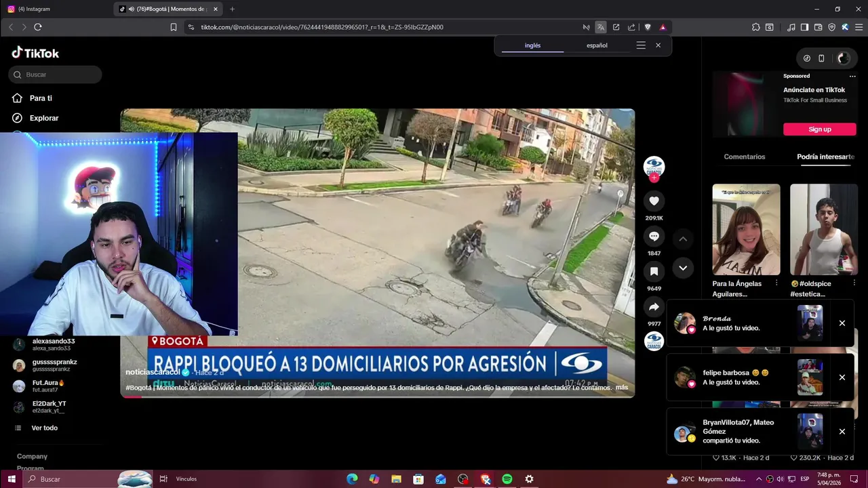Expand video description with más

click(x=622, y=388)
